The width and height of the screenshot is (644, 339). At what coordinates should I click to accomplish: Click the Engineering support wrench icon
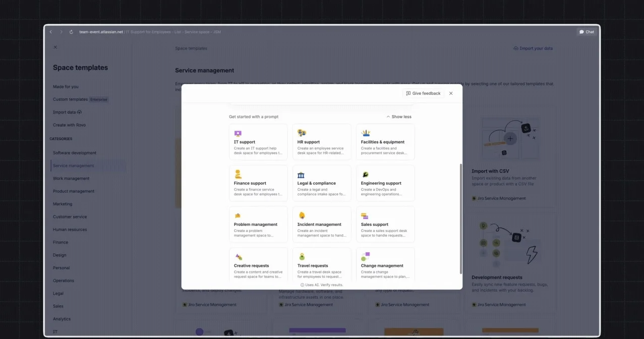365,175
